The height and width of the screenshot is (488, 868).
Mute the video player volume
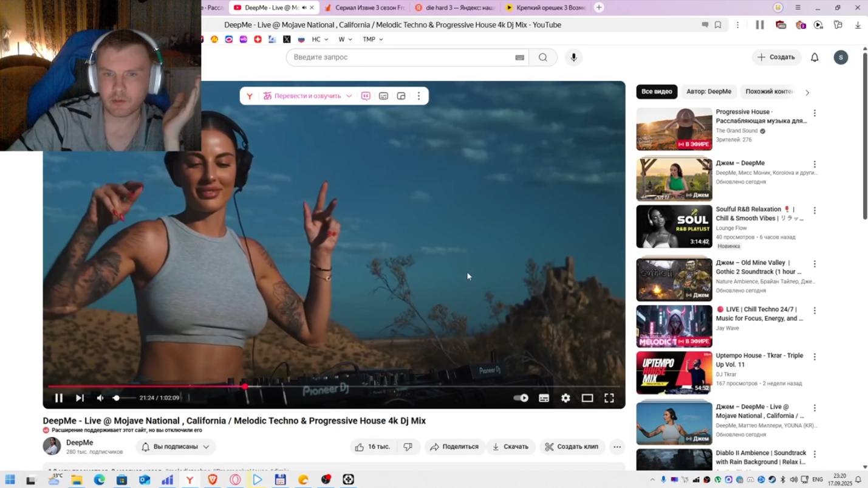pyautogui.click(x=100, y=398)
